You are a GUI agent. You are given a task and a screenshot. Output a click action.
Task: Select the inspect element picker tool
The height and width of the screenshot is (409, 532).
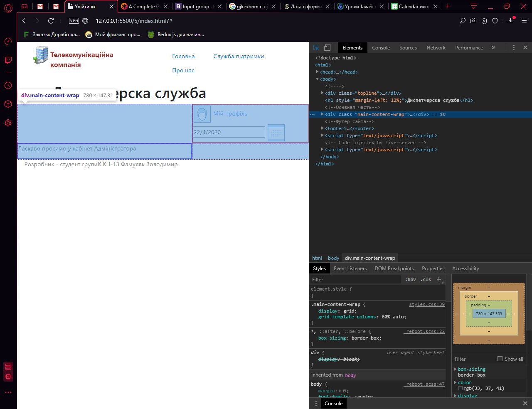tap(316, 47)
